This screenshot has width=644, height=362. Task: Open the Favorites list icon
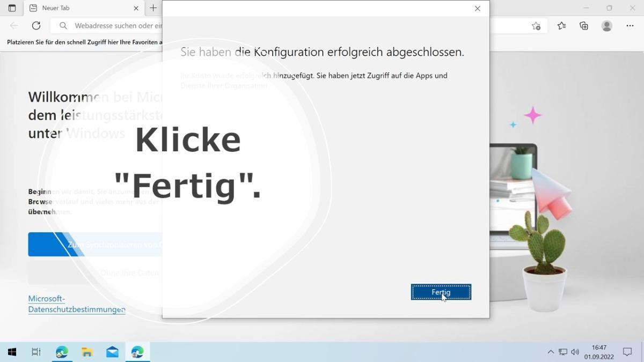tap(561, 26)
